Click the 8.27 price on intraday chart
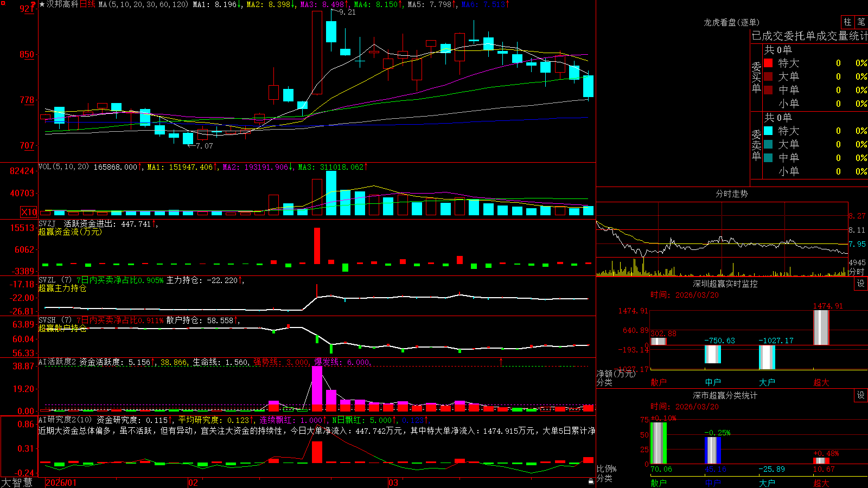 click(x=857, y=216)
